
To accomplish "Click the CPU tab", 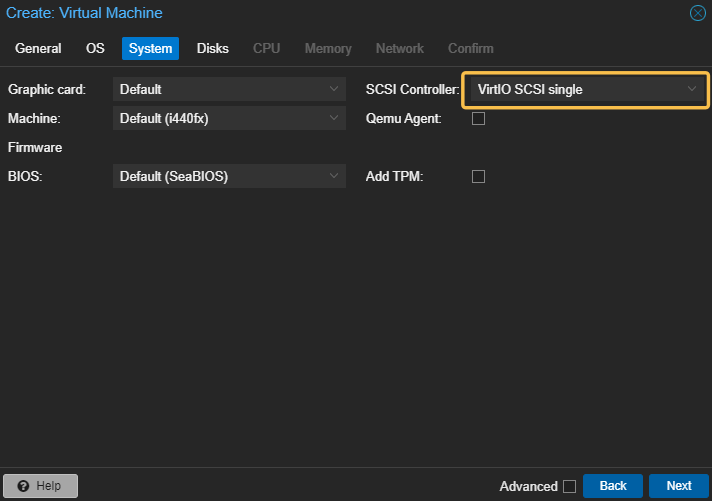I will click(266, 48).
